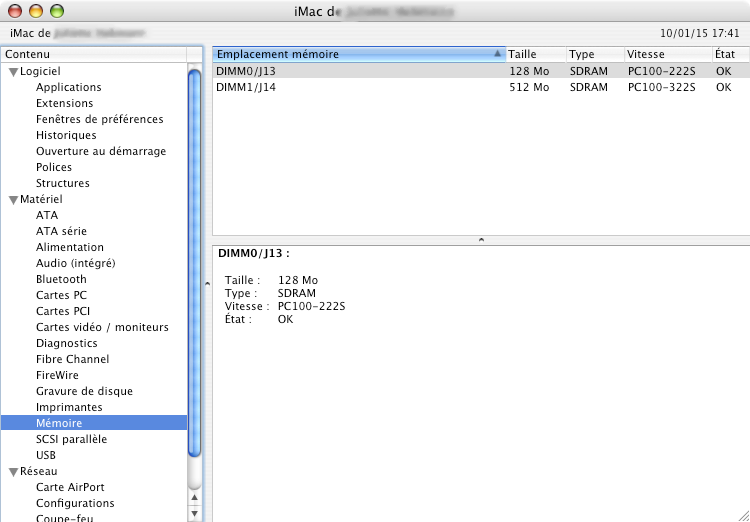Select the highlighted Mémoire entry
750x522 pixels.
94,423
